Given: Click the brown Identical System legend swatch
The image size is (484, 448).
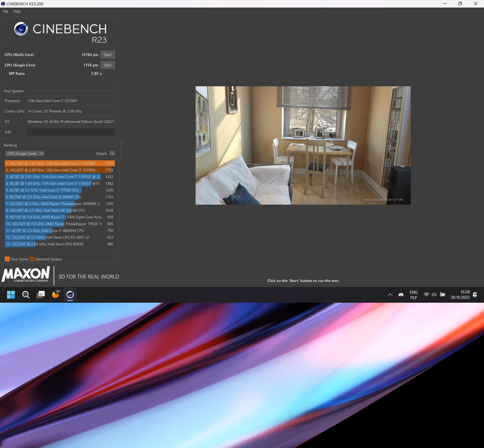Looking at the screenshot, I should [32, 259].
